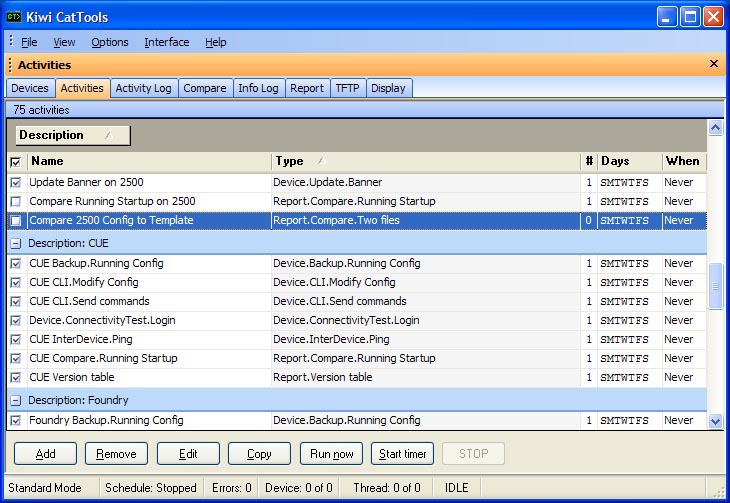Uncheck the CUE CLI.Send commands checkbox
This screenshot has width=730, height=503.
pyautogui.click(x=15, y=302)
